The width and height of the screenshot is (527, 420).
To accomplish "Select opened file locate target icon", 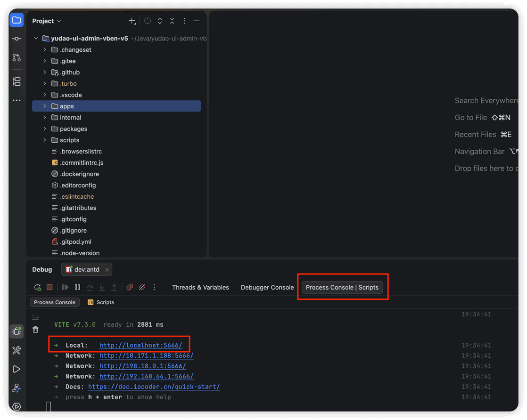I will pyautogui.click(x=148, y=21).
